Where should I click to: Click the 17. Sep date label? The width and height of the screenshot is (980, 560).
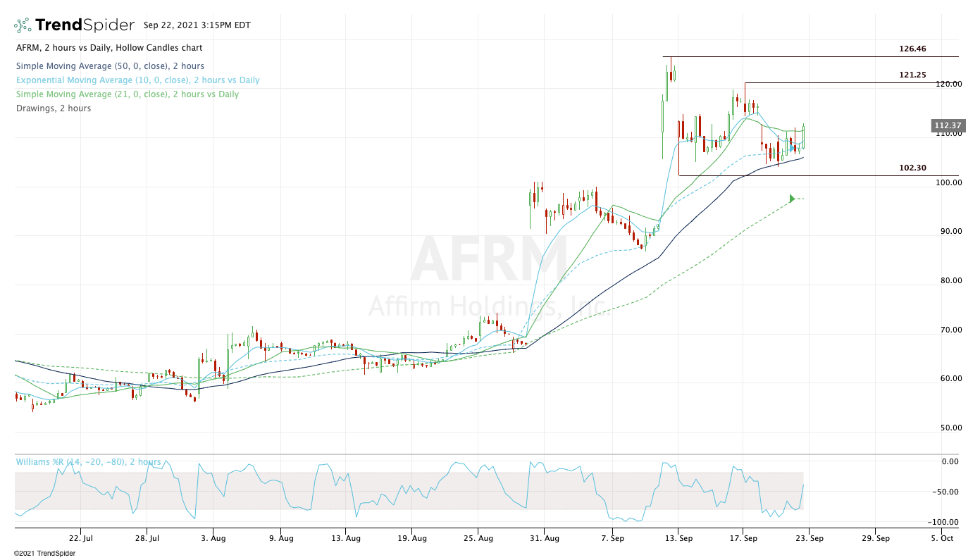[743, 538]
